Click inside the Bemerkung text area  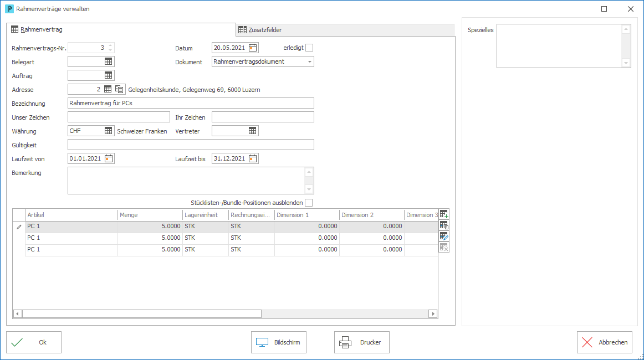[186, 181]
